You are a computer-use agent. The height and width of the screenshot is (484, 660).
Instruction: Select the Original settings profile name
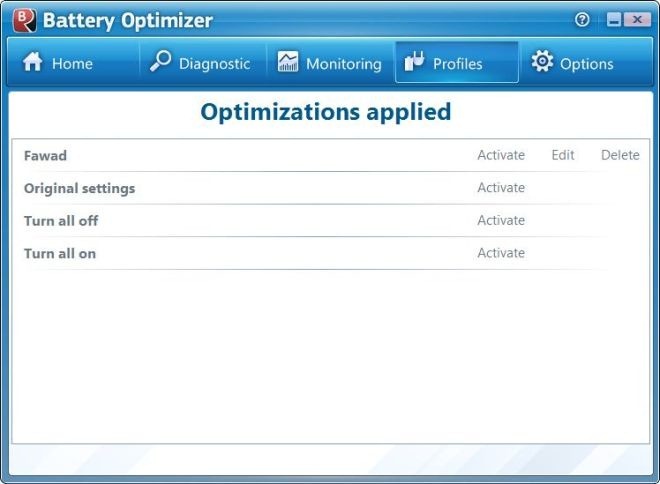pos(80,189)
